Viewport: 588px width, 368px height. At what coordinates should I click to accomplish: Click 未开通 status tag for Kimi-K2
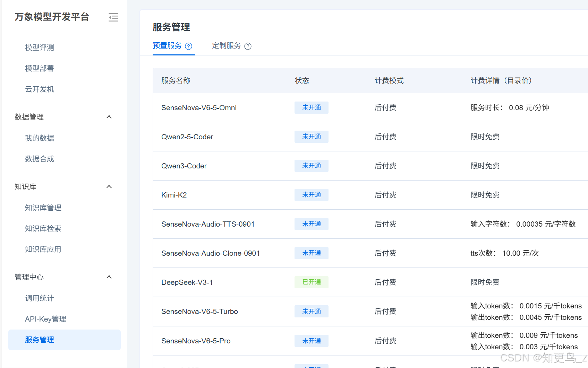[x=312, y=195]
